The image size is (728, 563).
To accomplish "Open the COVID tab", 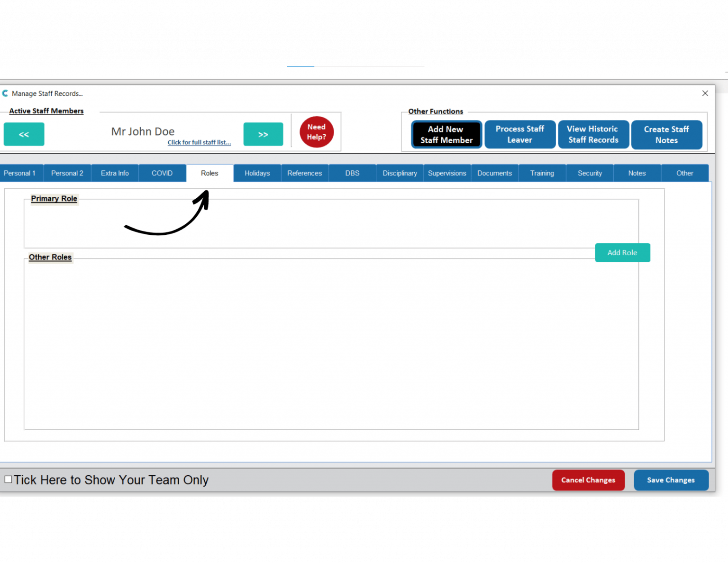I will (162, 173).
